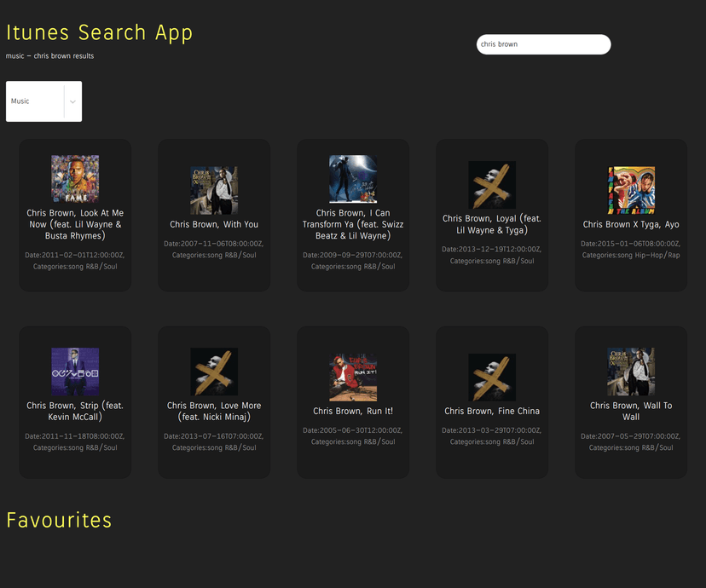Select title 'Chris Brown, Loyal (feat. Lil Wayne & Tyga)'
The height and width of the screenshot is (588, 706).
click(492, 224)
